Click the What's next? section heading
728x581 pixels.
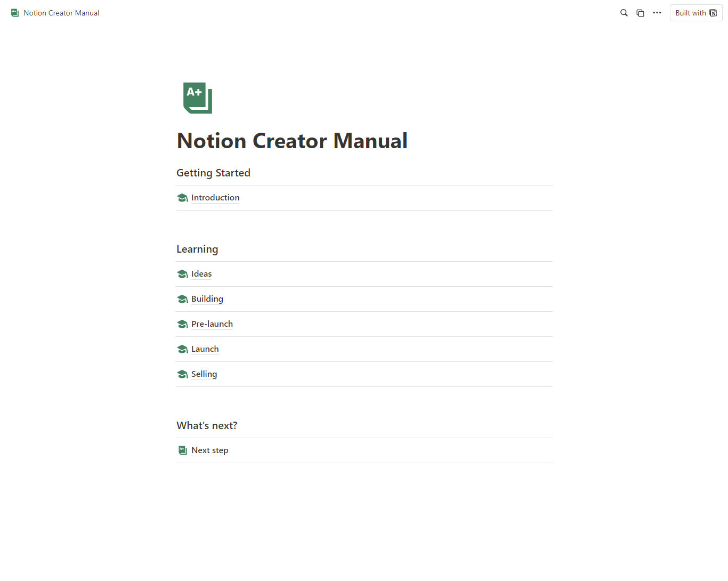207,425
